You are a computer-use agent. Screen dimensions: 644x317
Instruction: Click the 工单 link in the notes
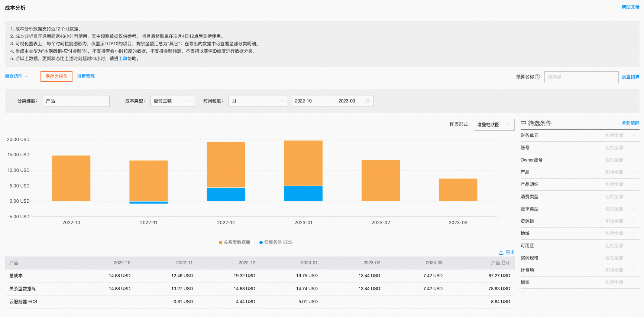point(123,59)
